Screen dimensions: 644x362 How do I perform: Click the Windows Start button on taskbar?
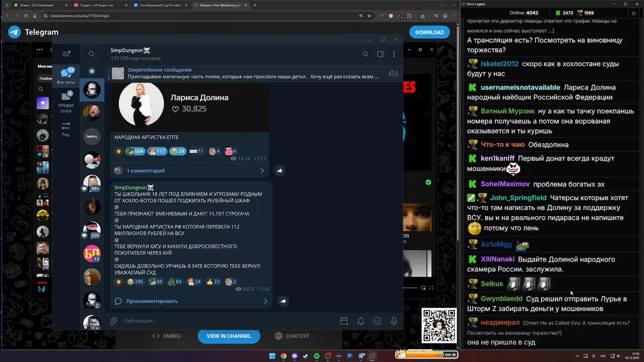(272, 356)
